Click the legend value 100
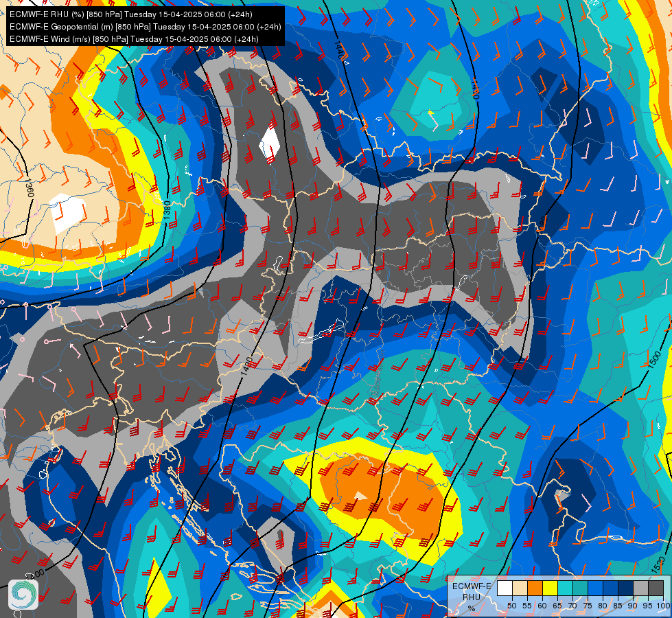Image resolution: width=672 pixels, height=618 pixels. 663,606
